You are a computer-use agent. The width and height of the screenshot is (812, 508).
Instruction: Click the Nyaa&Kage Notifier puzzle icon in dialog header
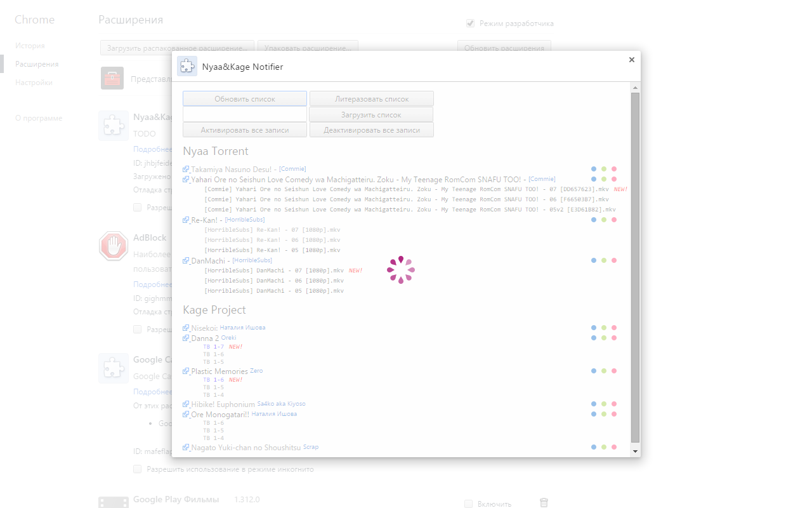pyautogui.click(x=187, y=67)
